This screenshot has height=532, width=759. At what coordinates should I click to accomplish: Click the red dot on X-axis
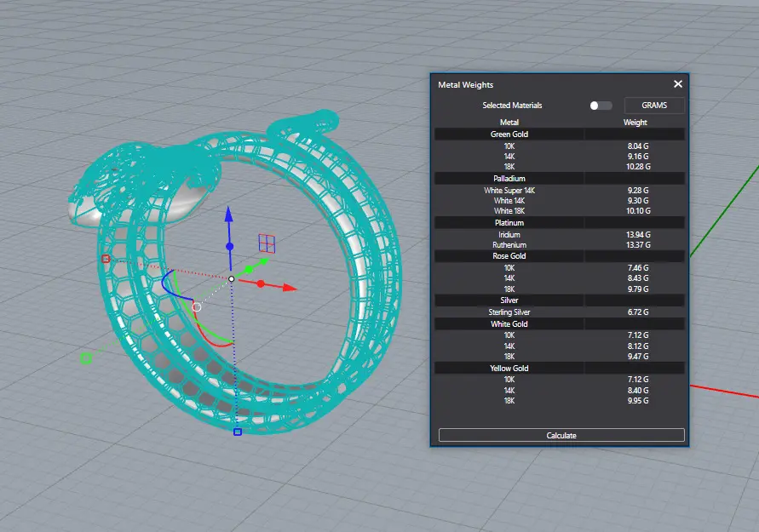[261, 284]
